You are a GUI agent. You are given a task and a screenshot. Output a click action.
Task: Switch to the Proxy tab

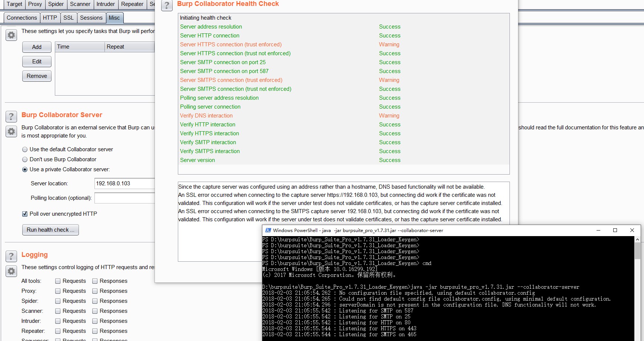click(35, 4)
